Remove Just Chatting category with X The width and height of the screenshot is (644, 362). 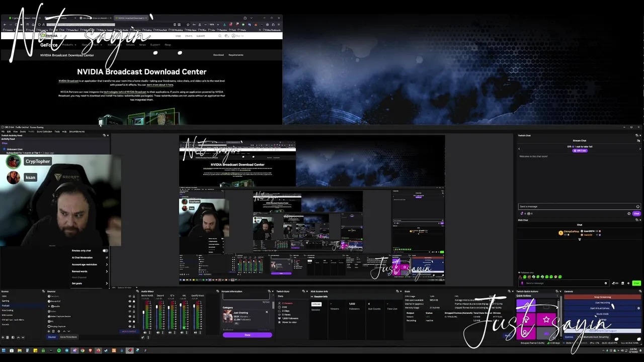click(x=267, y=312)
